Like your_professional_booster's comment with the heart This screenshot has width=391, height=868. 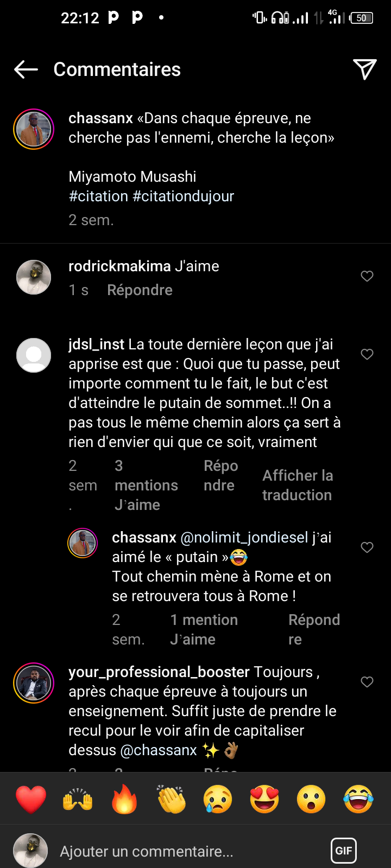coord(367,682)
